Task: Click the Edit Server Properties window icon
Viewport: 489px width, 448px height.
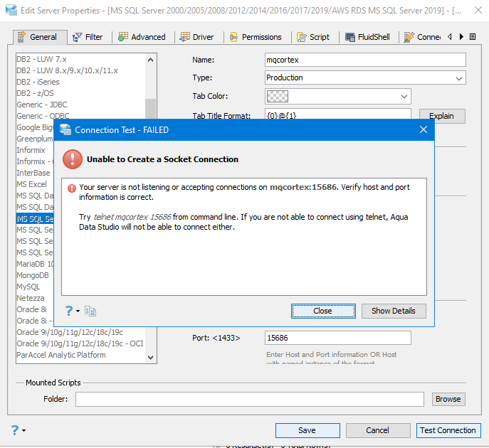Action: [11, 10]
